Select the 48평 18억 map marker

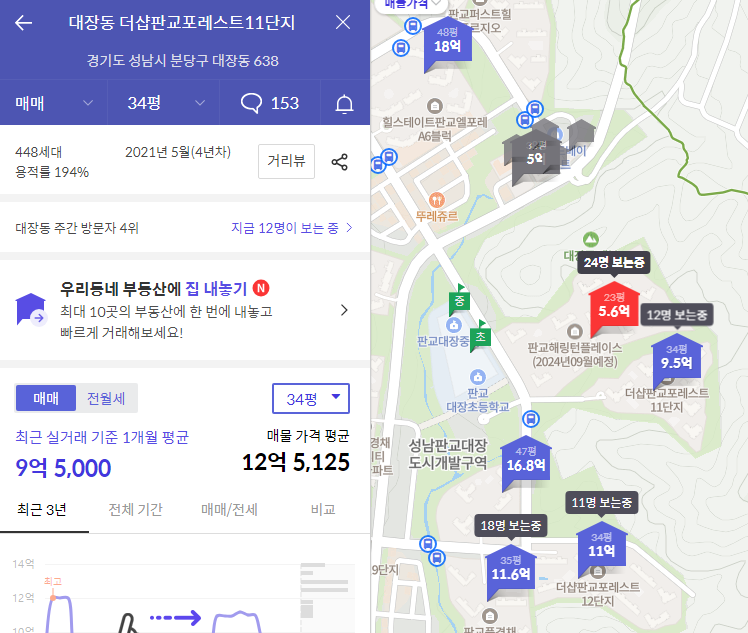447,44
